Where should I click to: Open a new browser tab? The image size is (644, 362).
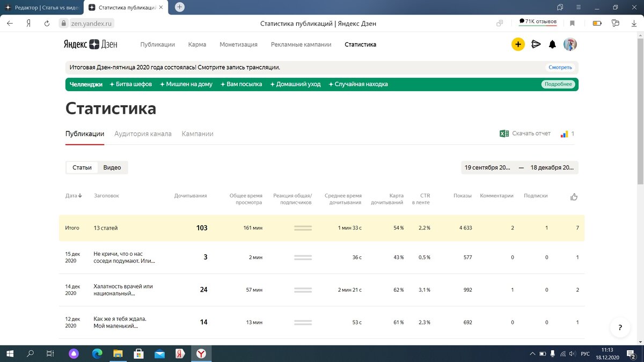pyautogui.click(x=180, y=7)
